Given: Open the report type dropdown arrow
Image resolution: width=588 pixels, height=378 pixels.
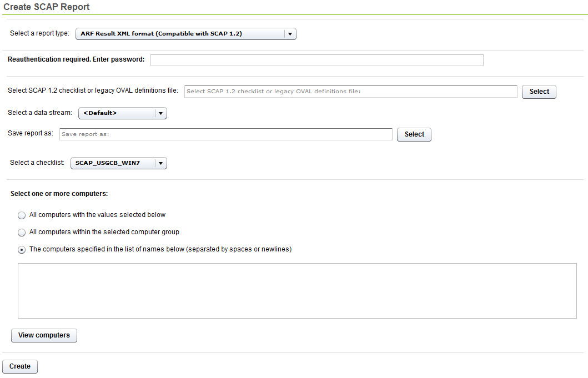Looking at the screenshot, I should pos(289,34).
